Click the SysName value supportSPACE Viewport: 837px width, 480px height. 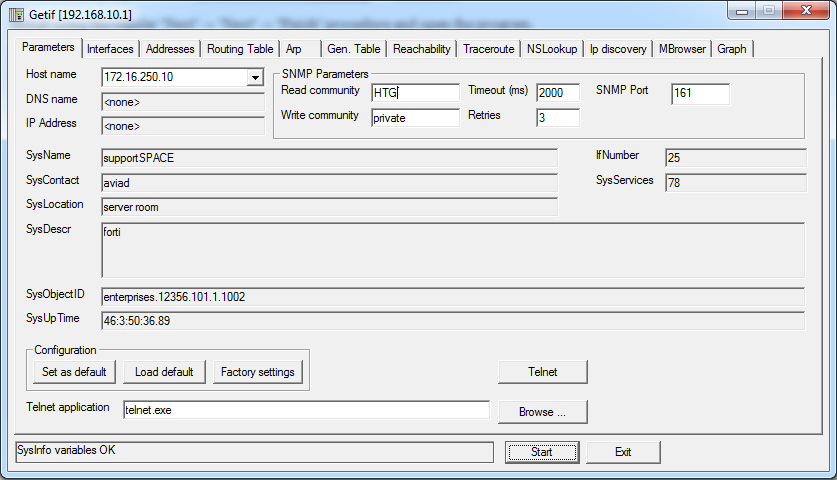point(329,158)
